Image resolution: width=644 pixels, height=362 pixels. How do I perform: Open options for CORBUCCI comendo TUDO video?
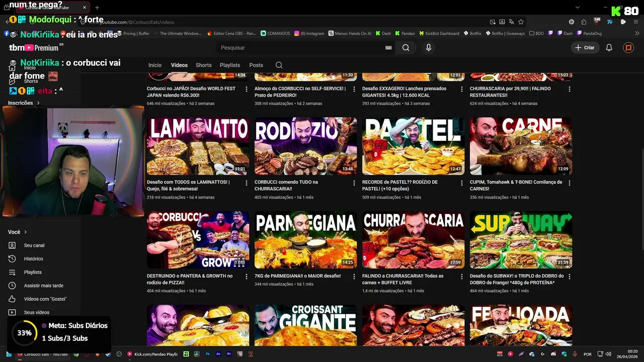[x=354, y=183]
